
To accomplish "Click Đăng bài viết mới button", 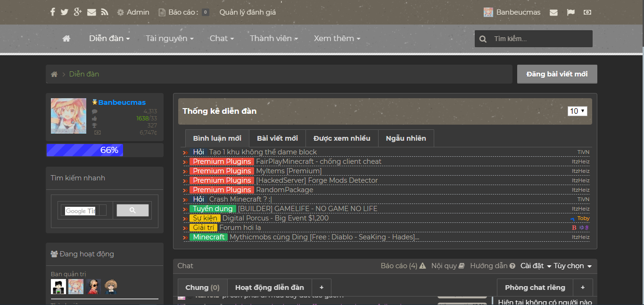I will [x=557, y=74].
